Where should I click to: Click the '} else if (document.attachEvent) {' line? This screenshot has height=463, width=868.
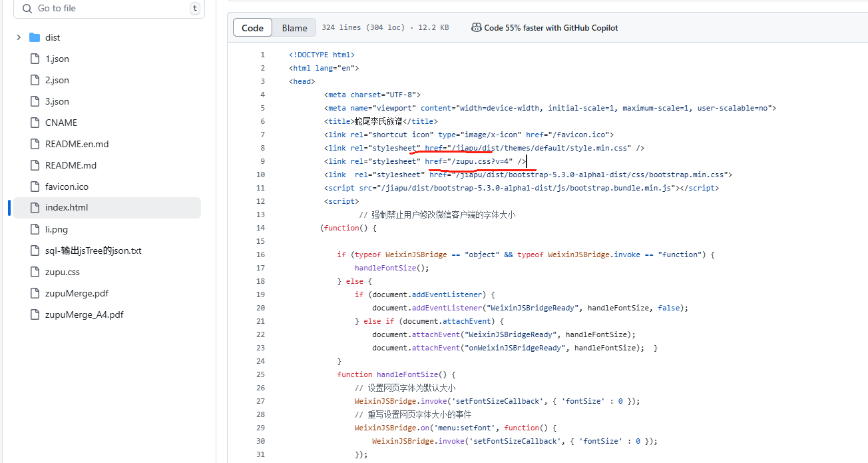click(x=429, y=321)
